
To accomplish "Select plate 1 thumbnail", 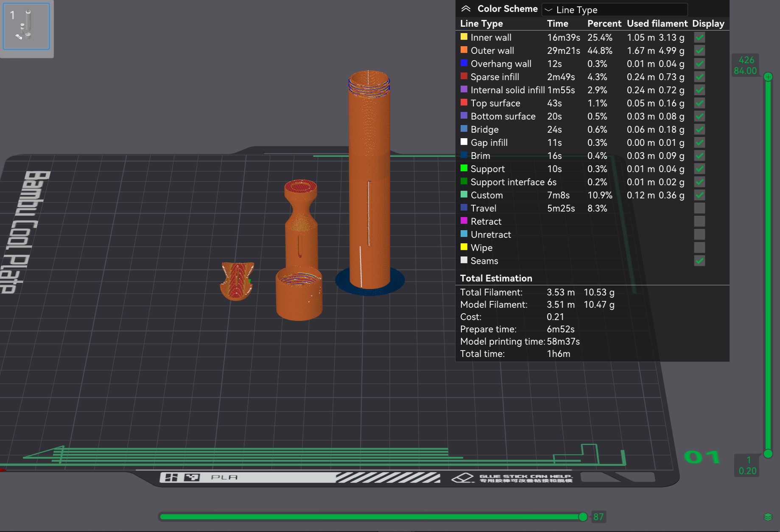I will point(26,26).
